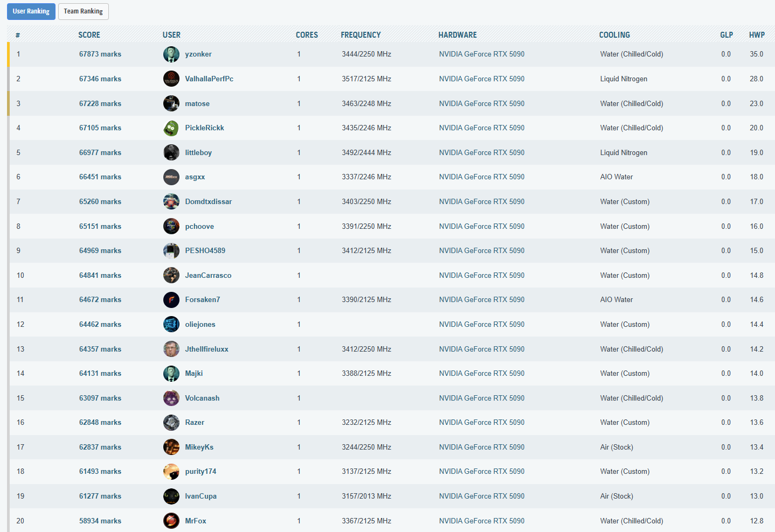
Task: Open IvanCupa's username link
Action: tap(200, 496)
